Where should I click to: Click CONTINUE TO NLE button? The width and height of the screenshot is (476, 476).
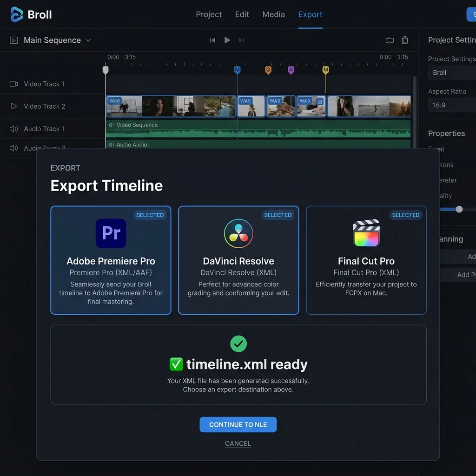tap(238, 424)
